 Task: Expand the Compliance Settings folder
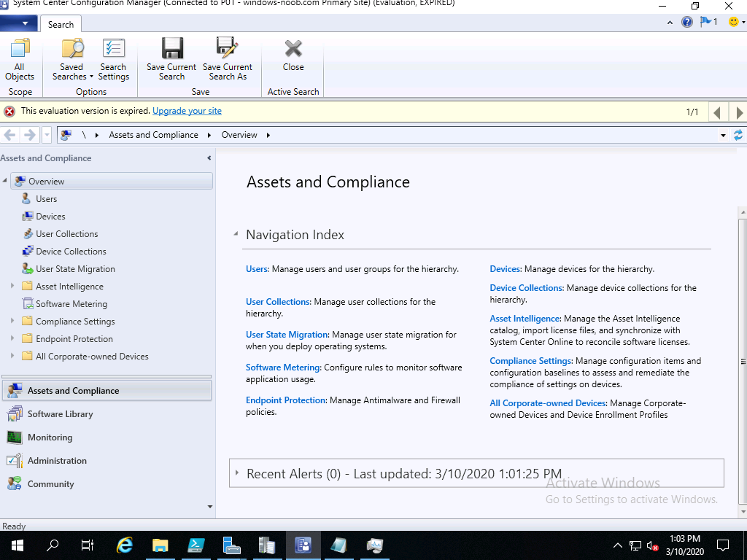(12, 322)
